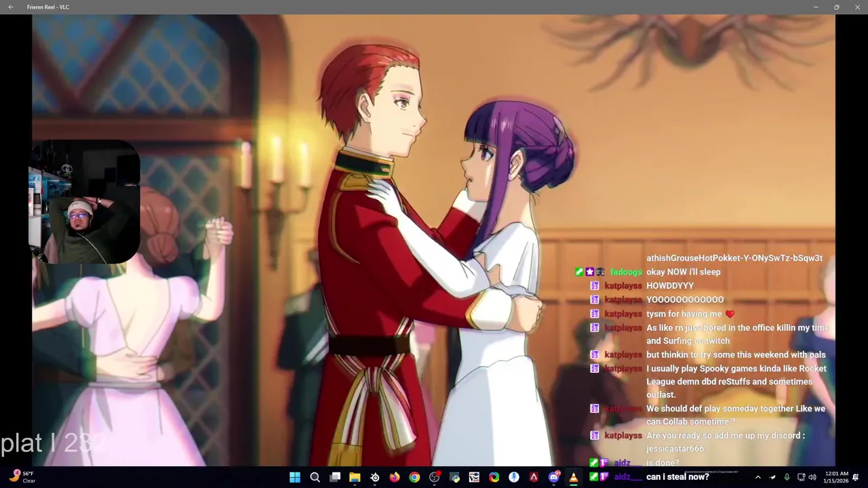Screen dimensions: 868x488
Task: Click the green microphone tray icon
Action: [x=787, y=477]
